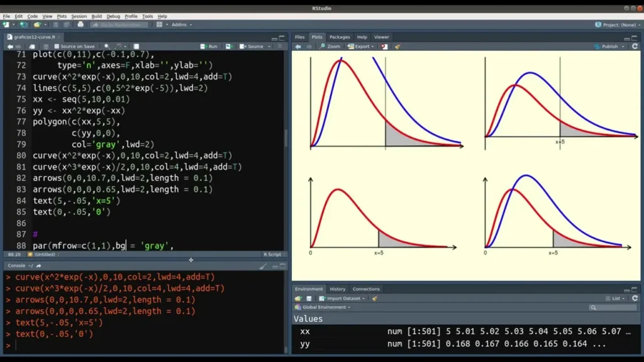Click the print icon in main toolbar
This screenshot has width=644, height=362.
click(80, 25)
